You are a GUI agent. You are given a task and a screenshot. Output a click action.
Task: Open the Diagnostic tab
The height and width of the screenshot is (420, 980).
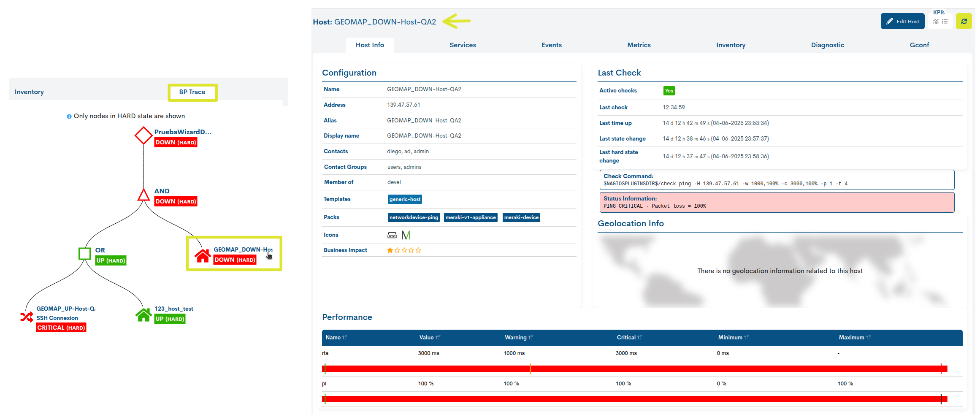(828, 45)
